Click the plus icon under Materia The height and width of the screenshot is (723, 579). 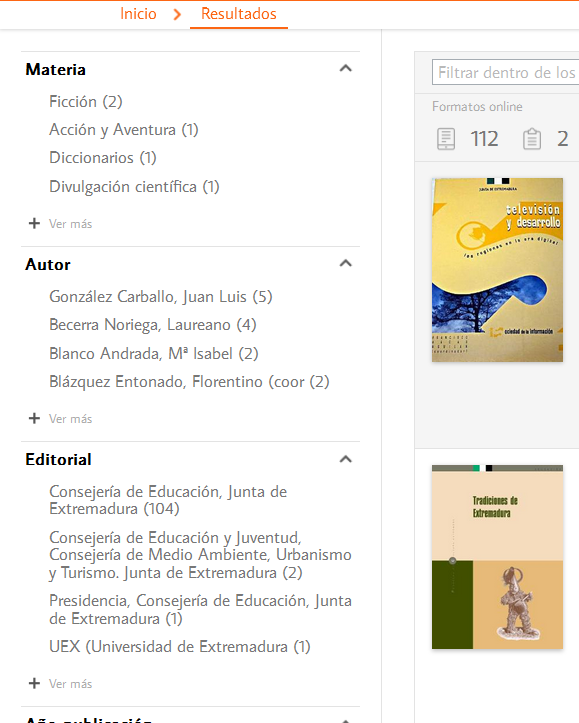(x=34, y=224)
